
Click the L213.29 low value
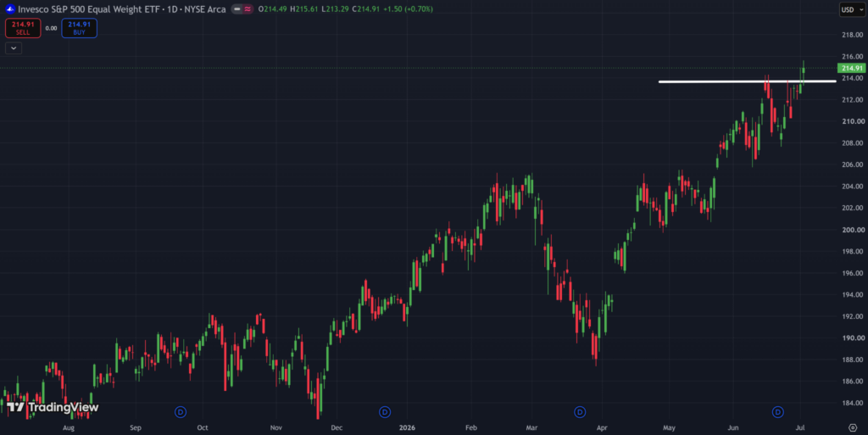[335, 8]
